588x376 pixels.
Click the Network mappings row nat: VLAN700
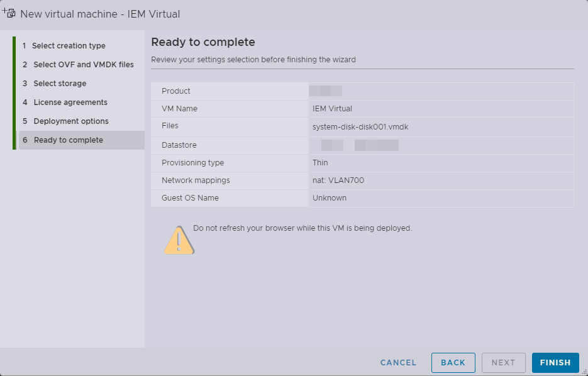click(362, 180)
